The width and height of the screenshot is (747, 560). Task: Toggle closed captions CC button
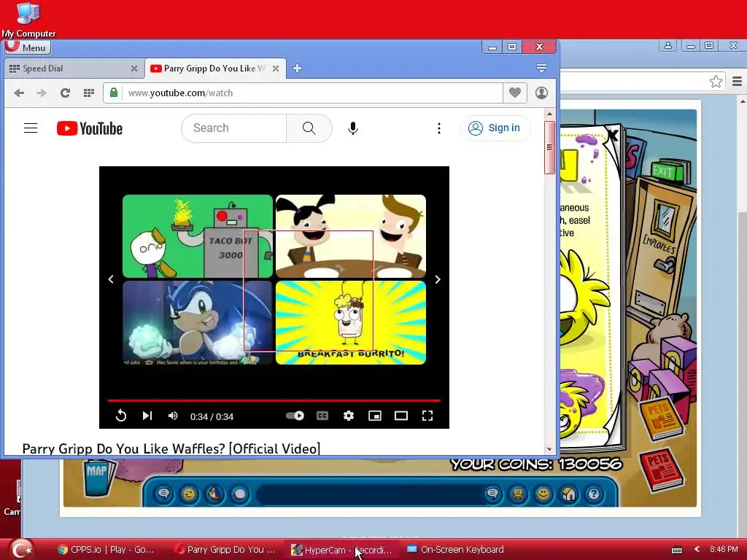pos(322,416)
